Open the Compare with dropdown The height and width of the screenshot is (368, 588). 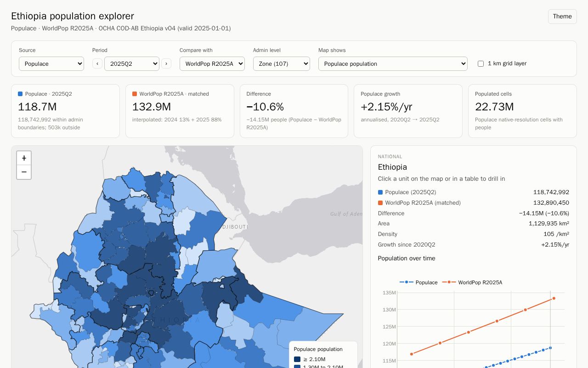[x=212, y=63]
